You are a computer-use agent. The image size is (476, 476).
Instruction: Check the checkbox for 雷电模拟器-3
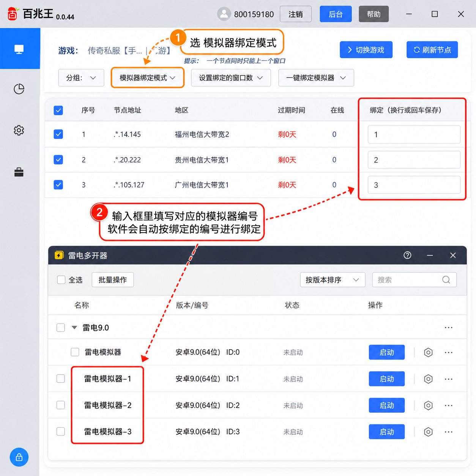[x=61, y=432]
